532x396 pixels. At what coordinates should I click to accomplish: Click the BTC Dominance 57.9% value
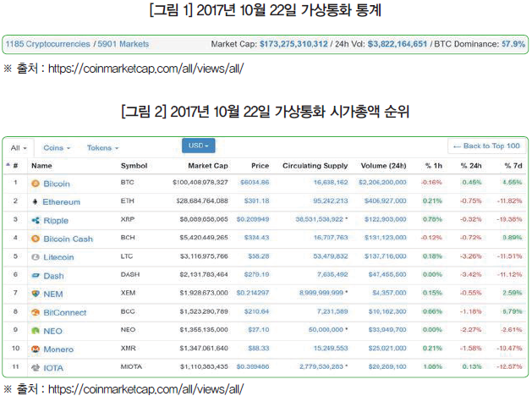513,44
